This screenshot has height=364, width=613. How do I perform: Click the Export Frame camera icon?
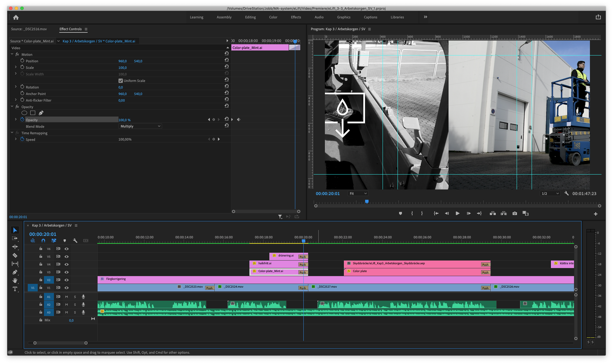(x=514, y=213)
